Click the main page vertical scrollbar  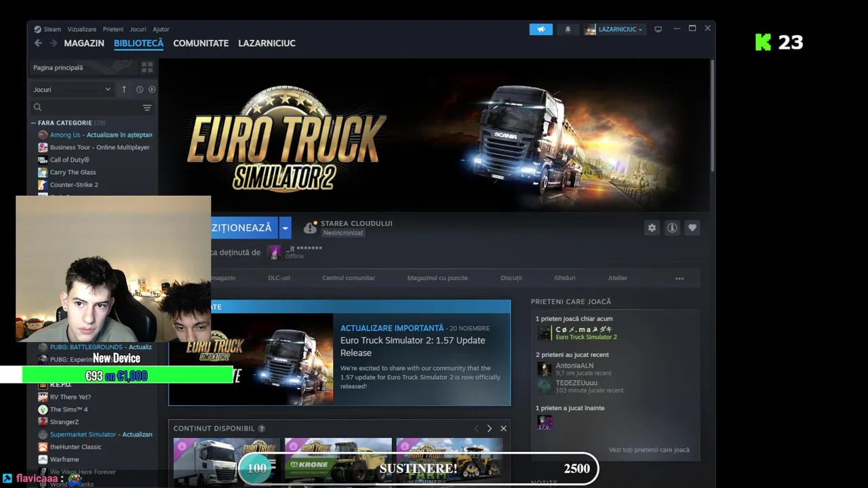point(712,115)
